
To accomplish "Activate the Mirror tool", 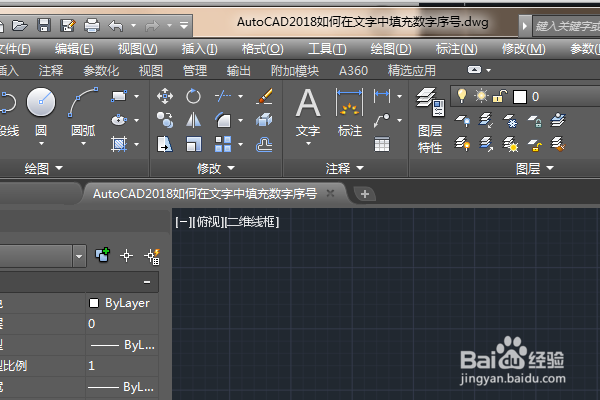I will point(193,120).
